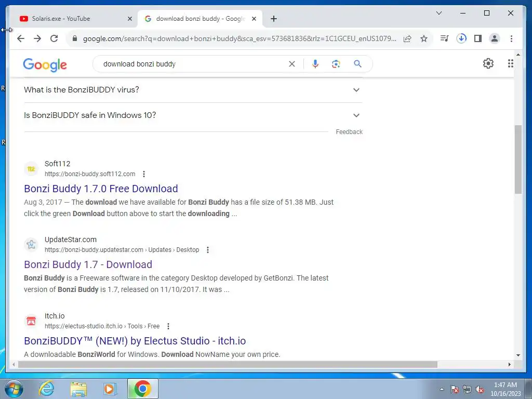Click the bonzi-buddy.updatestar.com URL
This screenshot has width=532, height=399.
[122, 250]
